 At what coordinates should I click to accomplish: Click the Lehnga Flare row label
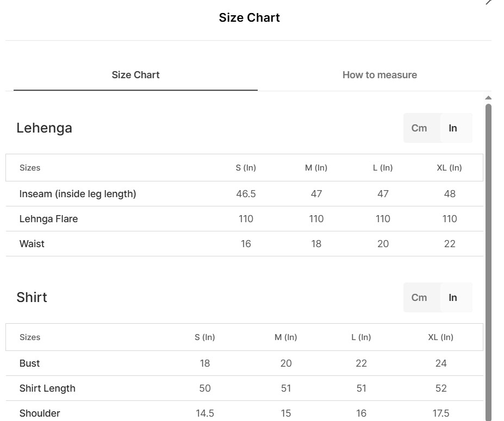coord(48,219)
